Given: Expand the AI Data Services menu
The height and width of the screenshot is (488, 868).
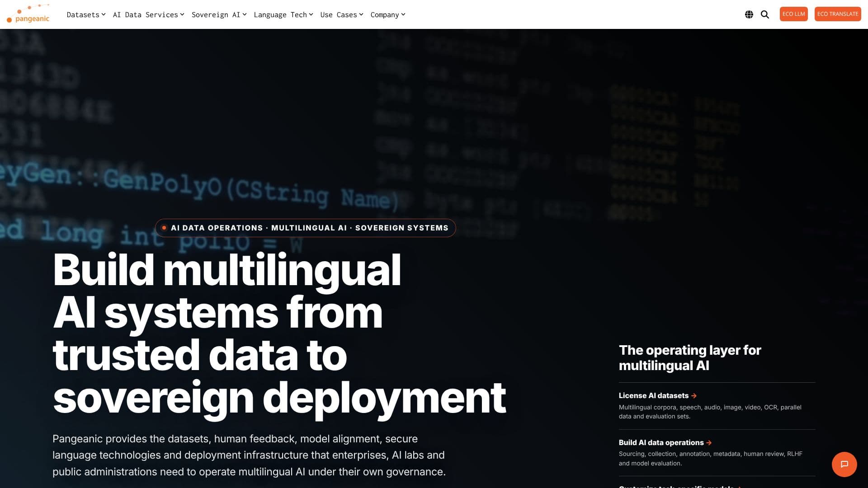Looking at the screenshot, I should (148, 14).
